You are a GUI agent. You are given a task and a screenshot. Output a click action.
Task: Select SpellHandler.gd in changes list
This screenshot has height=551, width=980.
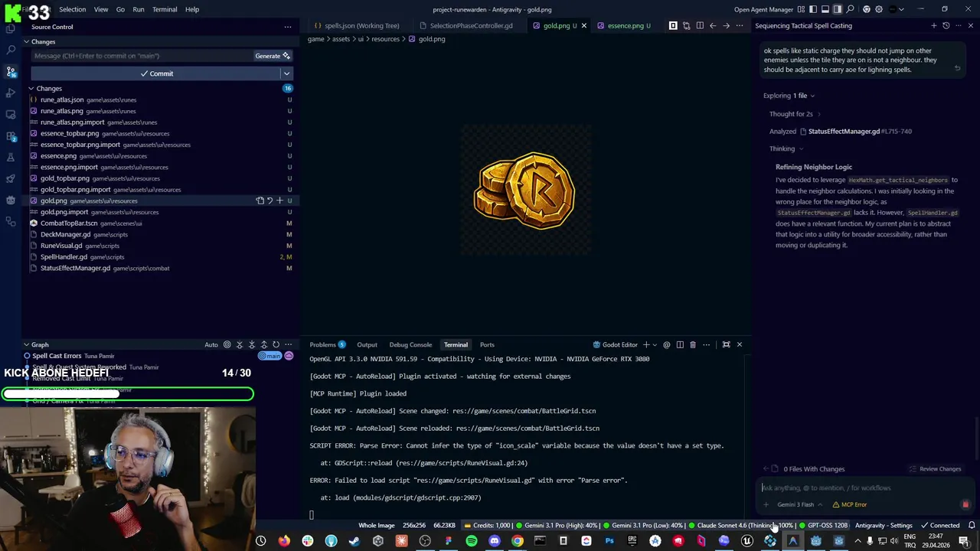tap(161, 257)
